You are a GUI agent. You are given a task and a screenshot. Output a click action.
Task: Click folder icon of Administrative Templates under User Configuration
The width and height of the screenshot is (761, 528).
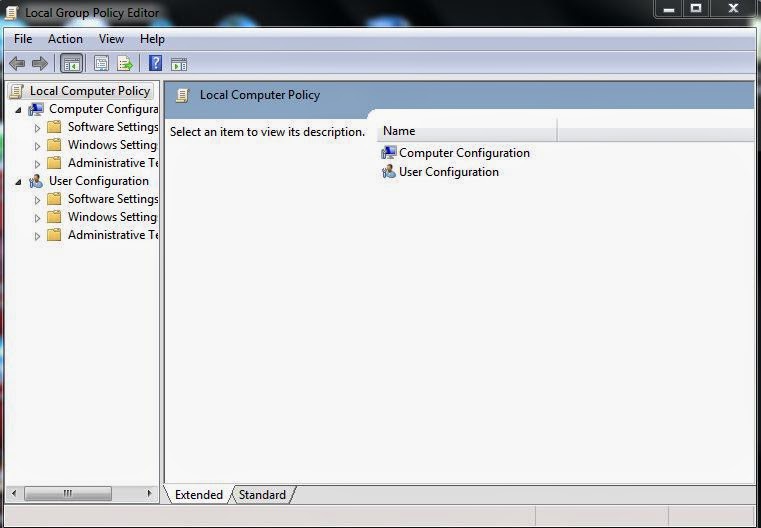coord(54,235)
